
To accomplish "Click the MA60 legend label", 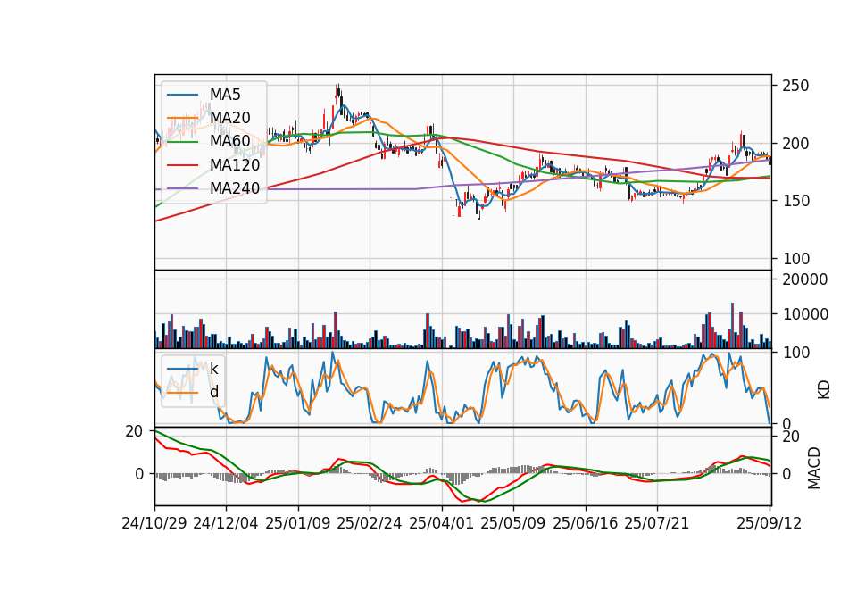I will [x=230, y=141].
